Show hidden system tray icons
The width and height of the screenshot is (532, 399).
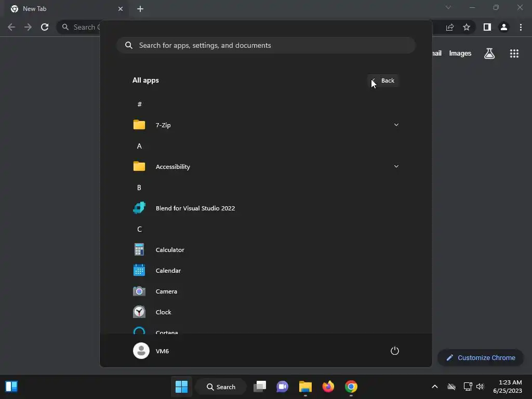[x=435, y=387]
